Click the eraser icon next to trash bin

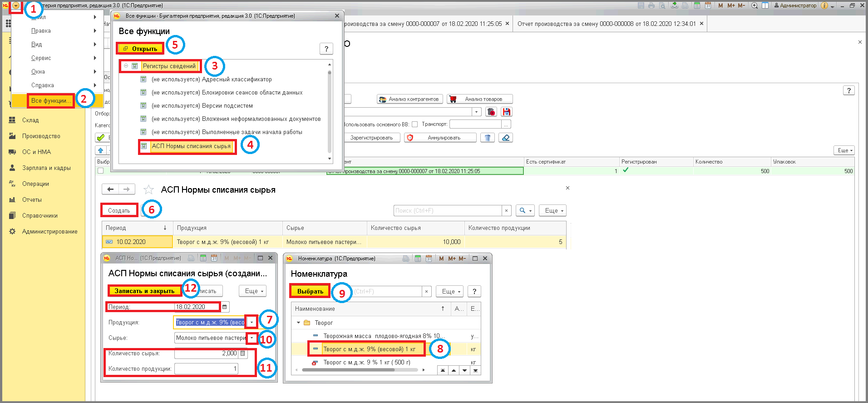coord(506,138)
